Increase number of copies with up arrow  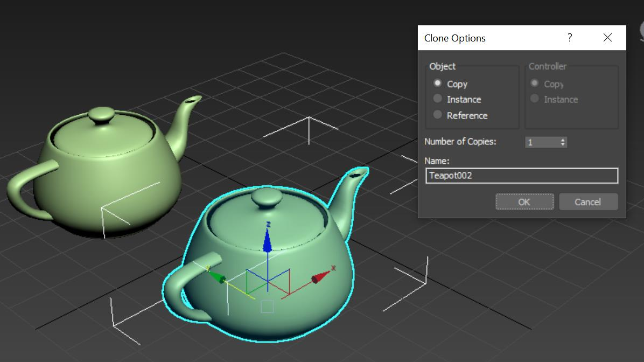(563, 140)
